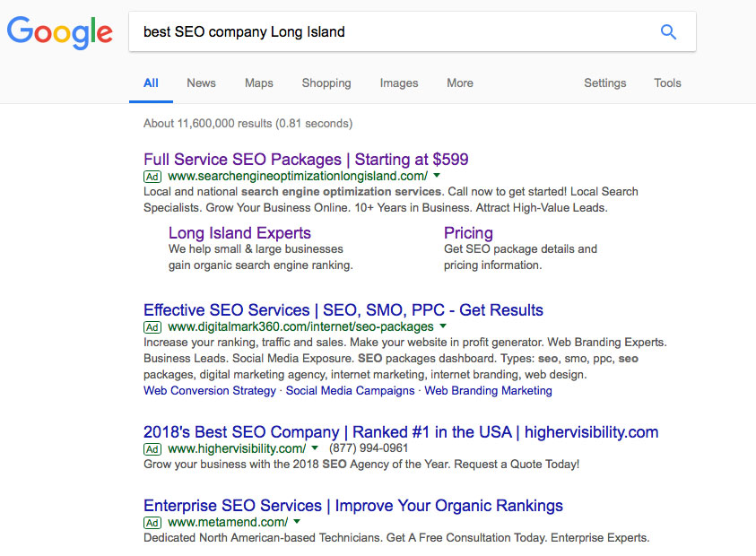Switch to the News tab
The image size is (756, 556).
pyautogui.click(x=200, y=83)
